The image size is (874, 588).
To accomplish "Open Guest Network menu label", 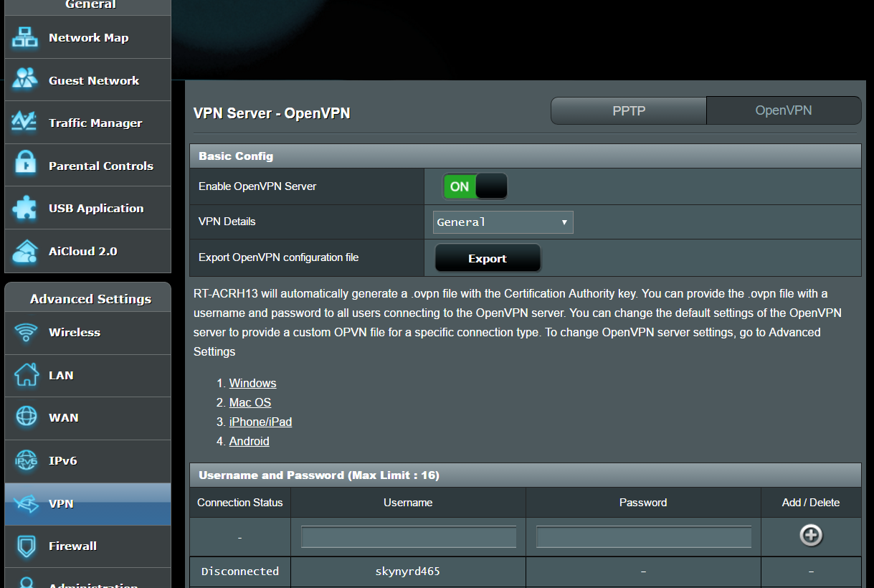I will tap(94, 80).
